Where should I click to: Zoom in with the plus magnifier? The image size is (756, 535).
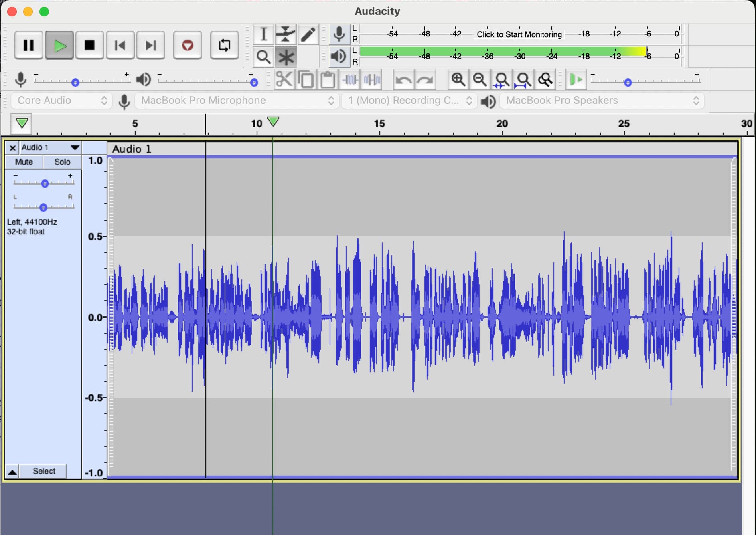[x=458, y=79]
